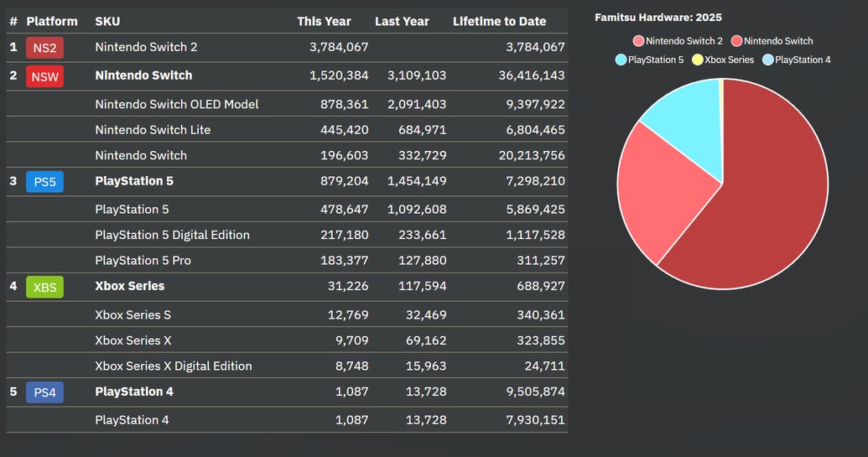Select the PS4 platform badge
This screenshot has width=868, height=457.
44,392
